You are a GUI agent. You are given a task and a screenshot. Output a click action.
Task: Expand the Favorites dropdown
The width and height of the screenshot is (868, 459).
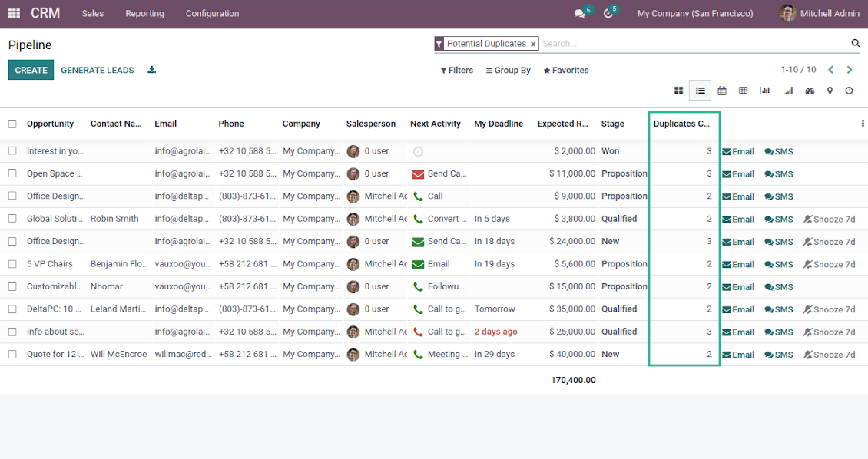tap(566, 70)
